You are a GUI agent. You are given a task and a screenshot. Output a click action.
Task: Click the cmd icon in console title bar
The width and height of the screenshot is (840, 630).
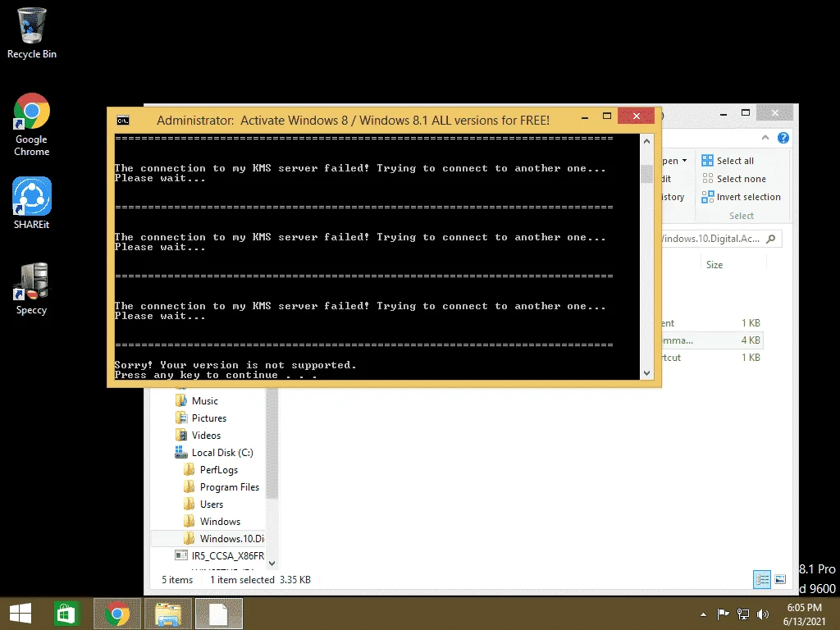tap(123, 121)
